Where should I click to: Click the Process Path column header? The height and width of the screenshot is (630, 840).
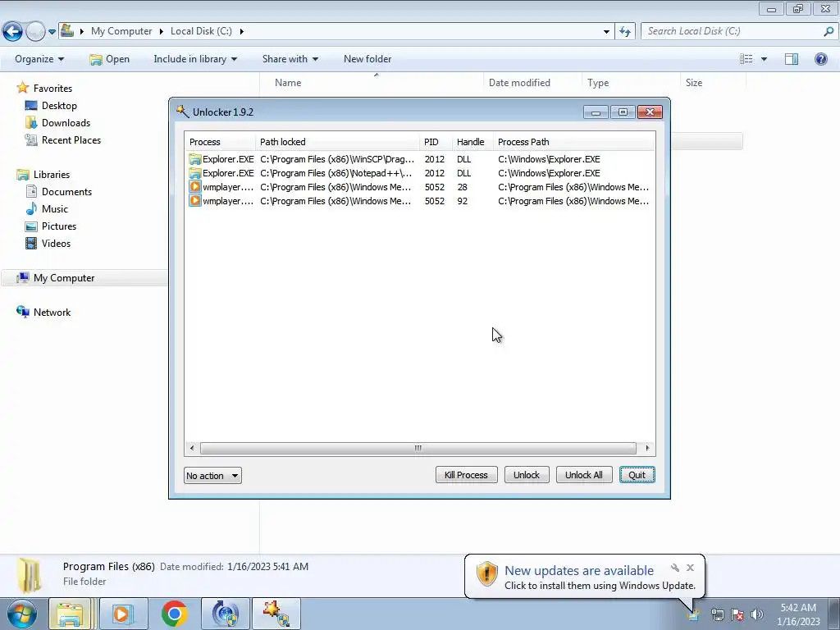pos(574,142)
